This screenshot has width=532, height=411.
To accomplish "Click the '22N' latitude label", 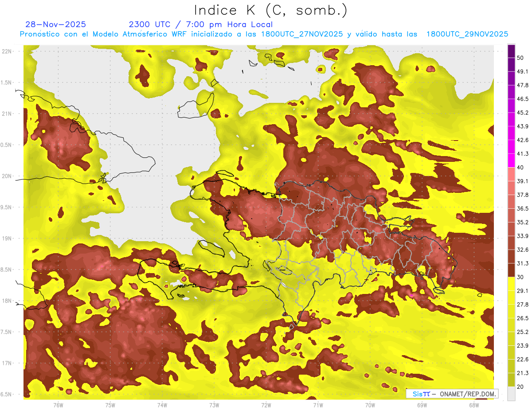I will [7, 51].
